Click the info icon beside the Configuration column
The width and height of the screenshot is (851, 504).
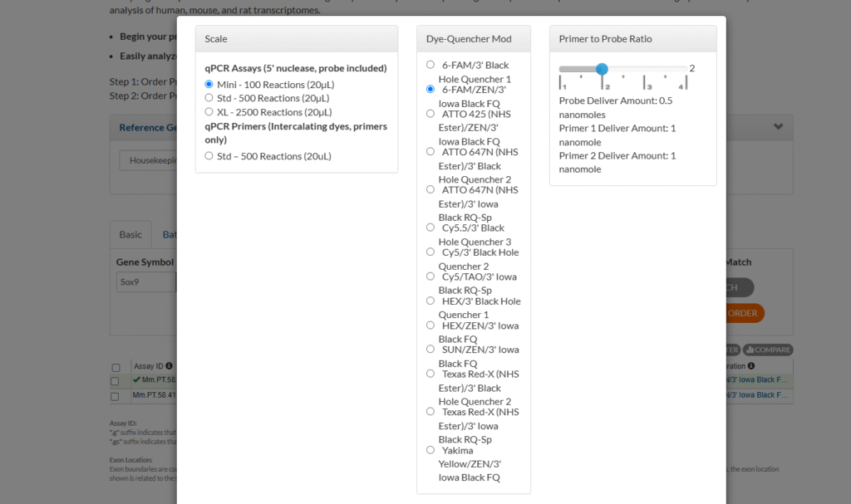pyautogui.click(x=750, y=365)
